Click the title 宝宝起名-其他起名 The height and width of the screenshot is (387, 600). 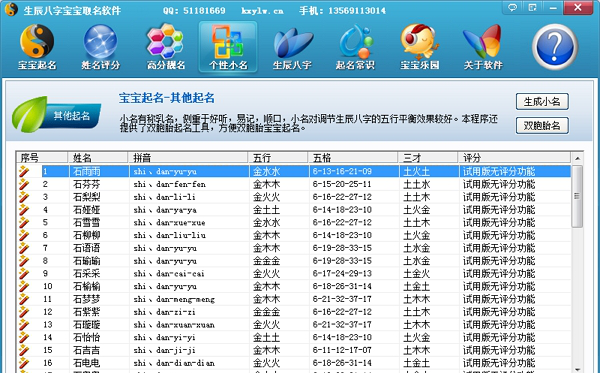point(166,98)
